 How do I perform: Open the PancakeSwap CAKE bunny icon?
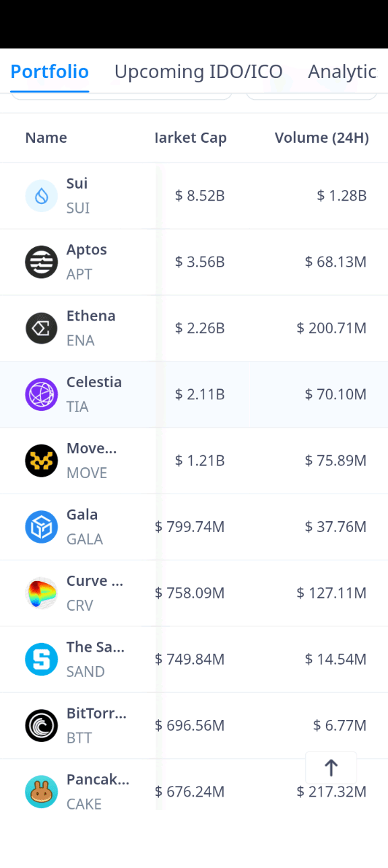click(42, 792)
